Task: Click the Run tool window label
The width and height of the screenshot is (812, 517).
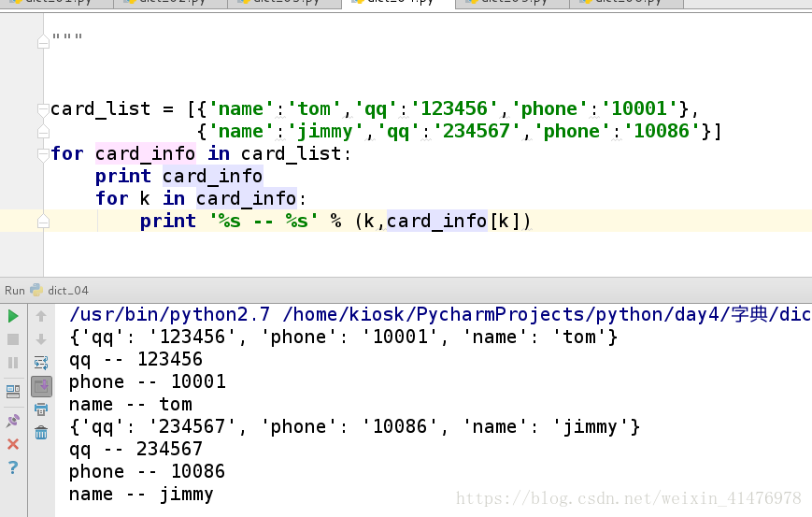Action: pos(15,291)
